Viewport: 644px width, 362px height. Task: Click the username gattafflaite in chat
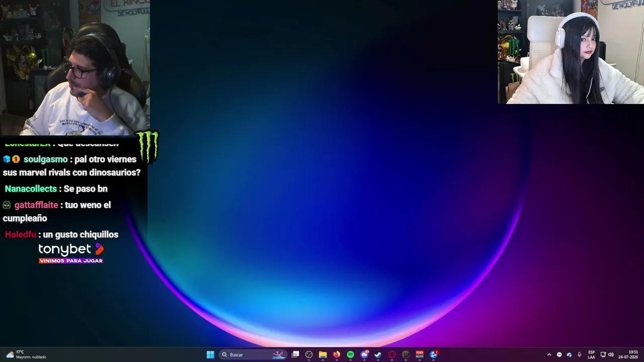[36, 205]
